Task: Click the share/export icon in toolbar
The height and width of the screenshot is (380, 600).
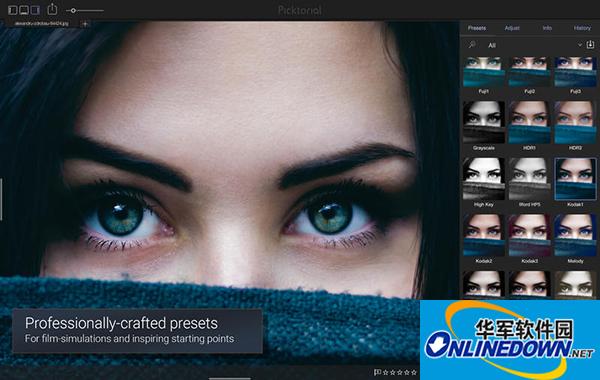Action: [52, 9]
